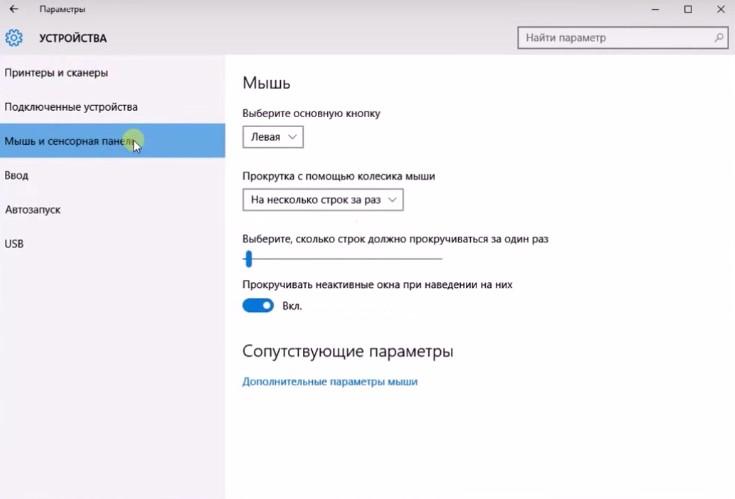Open Принтеры и сканеры section
Image resolution: width=735 pixels, height=499 pixels.
pos(56,73)
